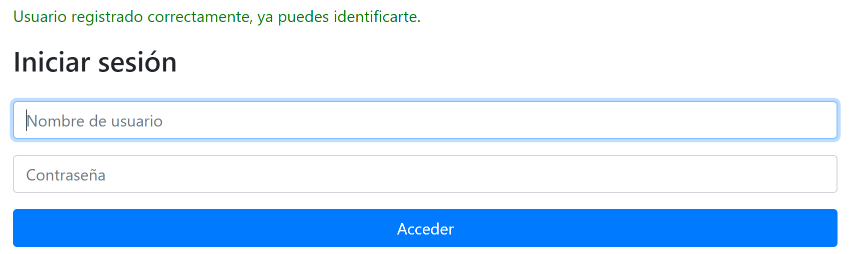The height and width of the screenshot is (254, 868).
Task: Place cursor in the username textbox
Action: (425, 120)
